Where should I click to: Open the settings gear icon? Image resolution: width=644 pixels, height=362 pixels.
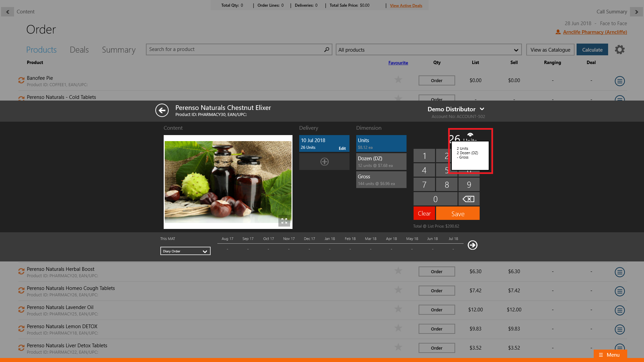620,50
